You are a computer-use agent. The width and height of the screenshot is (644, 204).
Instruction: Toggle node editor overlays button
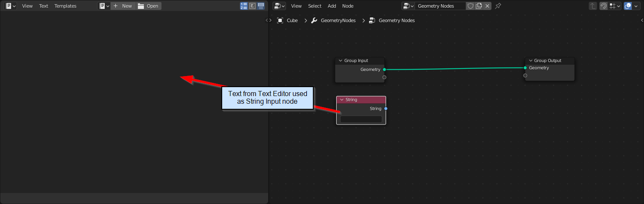point(628,6)
